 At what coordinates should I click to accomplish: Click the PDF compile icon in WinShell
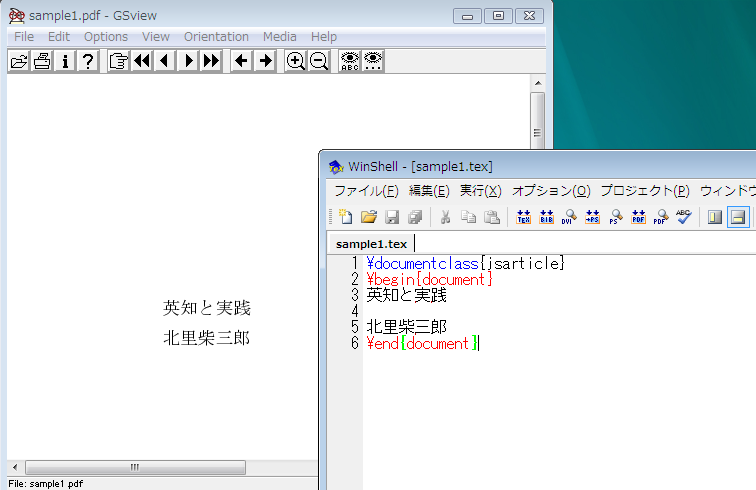[x=638, y=217]
